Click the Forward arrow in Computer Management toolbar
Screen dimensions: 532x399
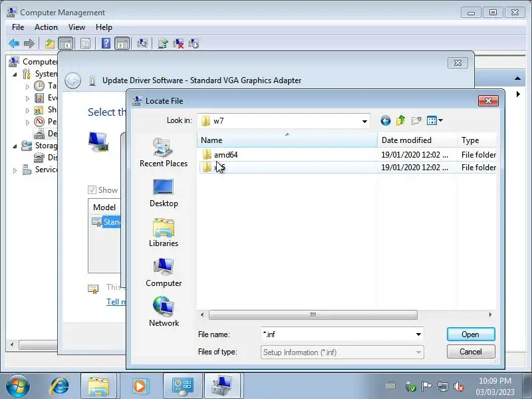29,43
